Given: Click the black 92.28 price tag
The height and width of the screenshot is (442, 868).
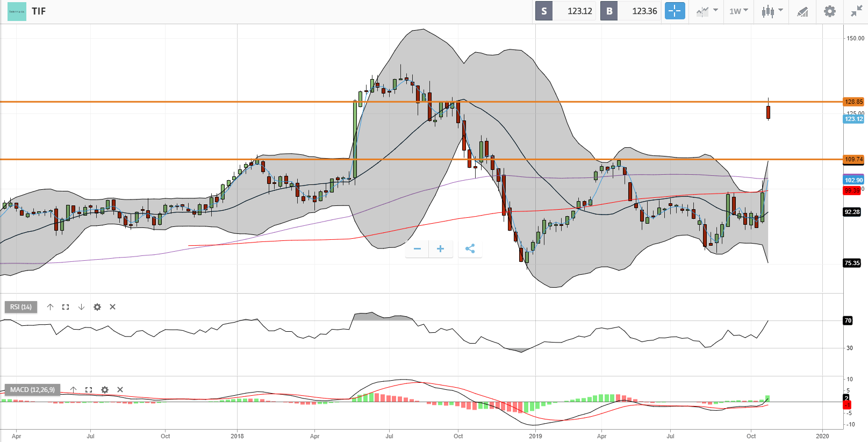Looking at the screenshot, I should point(852,212).
